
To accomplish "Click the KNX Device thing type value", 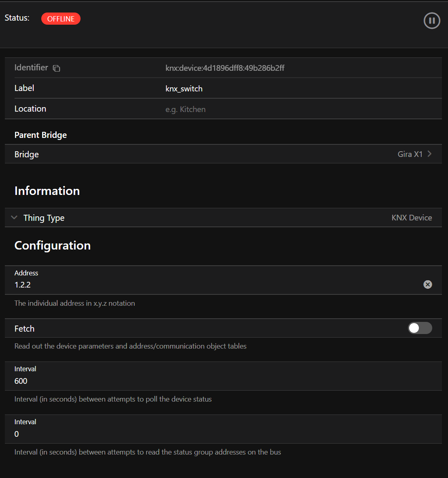I will tap(411, 218).
